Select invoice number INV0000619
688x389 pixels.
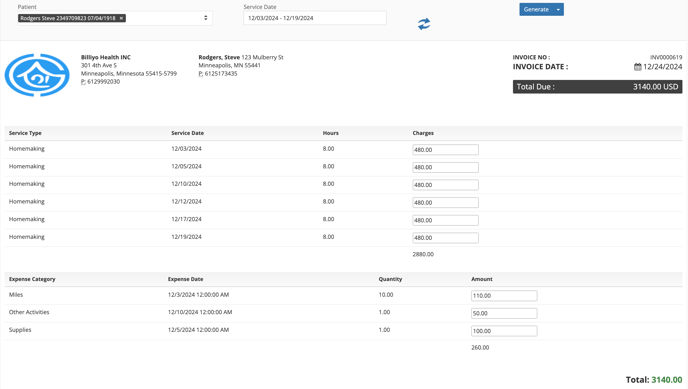(666, 57)
